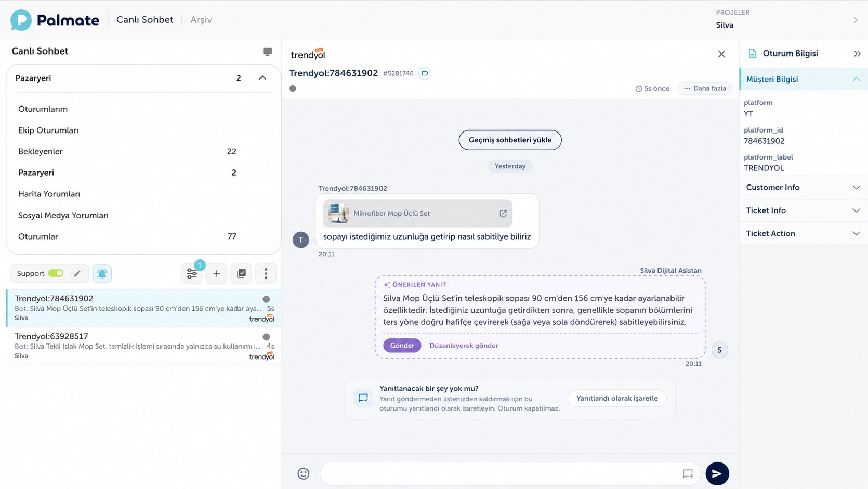This screenshot has width=868, height=489.
Task: Click Yanıtlandı olarak işaretle button
Action: (x=617, y=398)
